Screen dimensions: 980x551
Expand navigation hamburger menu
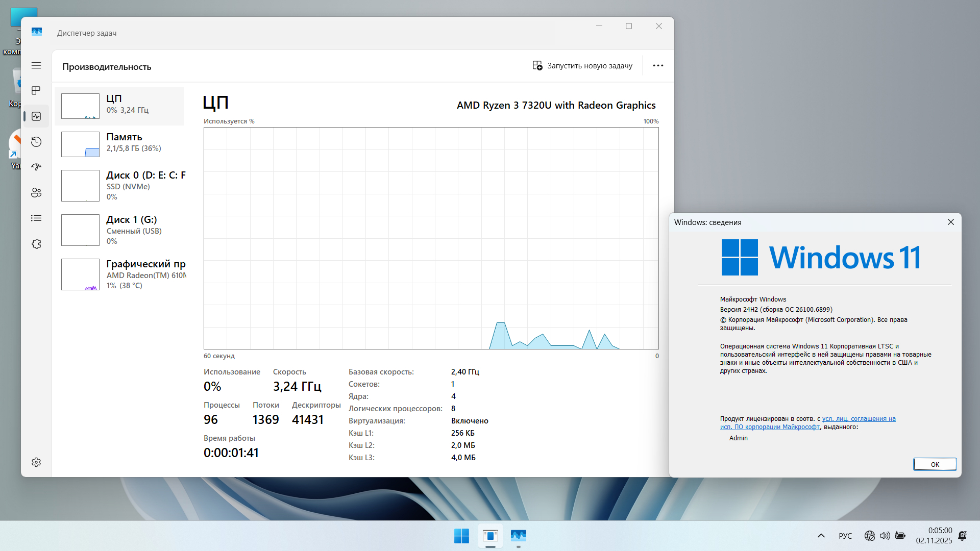[x=36, y=65]
